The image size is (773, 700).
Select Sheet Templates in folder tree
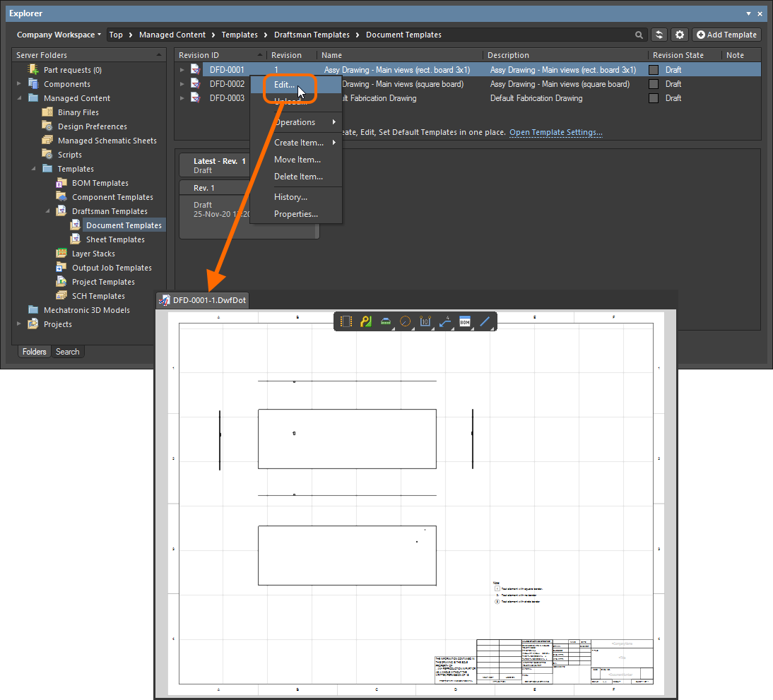(115, 239)
